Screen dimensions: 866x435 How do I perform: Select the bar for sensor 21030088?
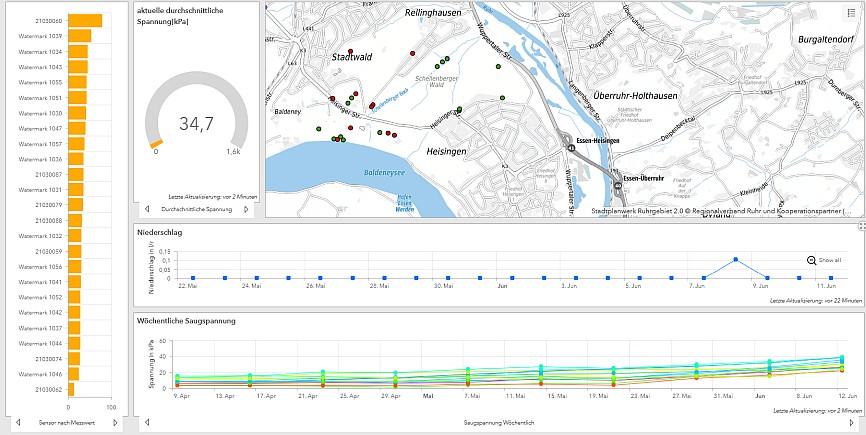pyautogui.click(x=75, y=220)
